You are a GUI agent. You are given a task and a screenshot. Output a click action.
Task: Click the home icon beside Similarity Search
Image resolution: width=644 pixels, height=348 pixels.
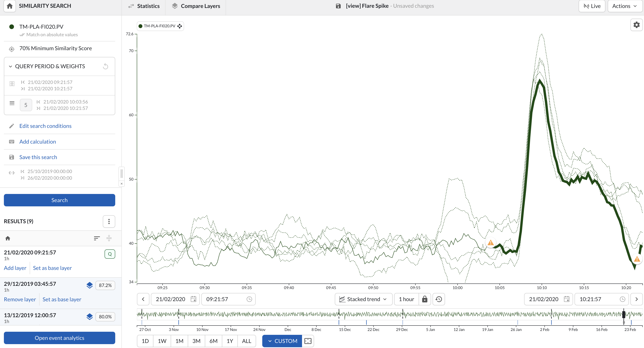(x=10, y=6)
